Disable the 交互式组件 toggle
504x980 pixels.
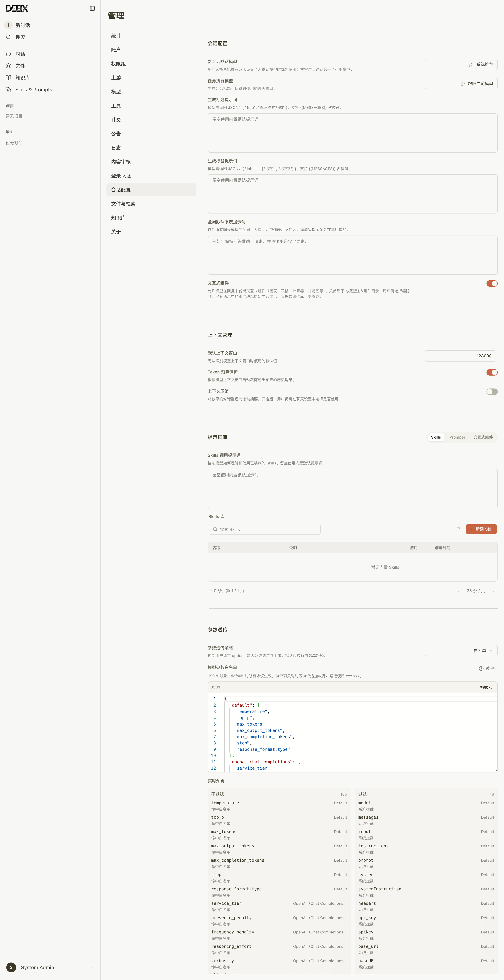tap(492, 283)
